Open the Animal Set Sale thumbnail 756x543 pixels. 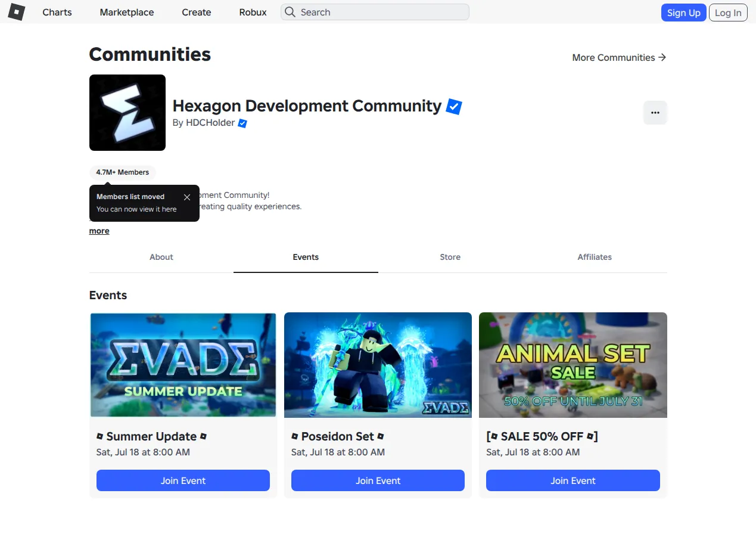point(573,365)
